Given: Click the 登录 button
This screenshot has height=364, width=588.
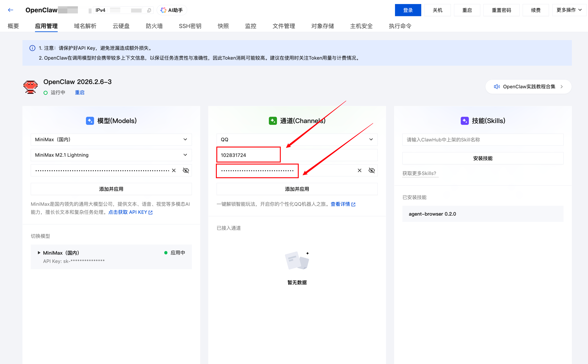Looking at the screenshot, I should (408, 10).
